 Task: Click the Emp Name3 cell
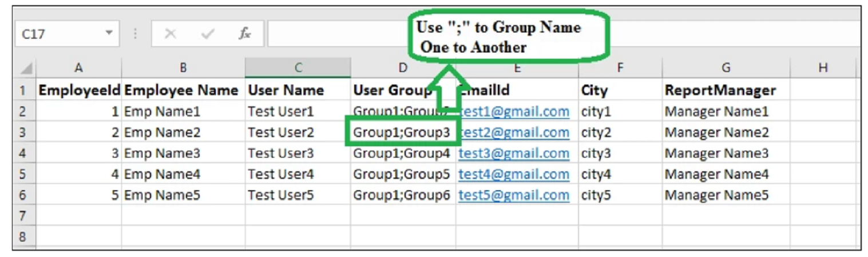pos(183,153)
